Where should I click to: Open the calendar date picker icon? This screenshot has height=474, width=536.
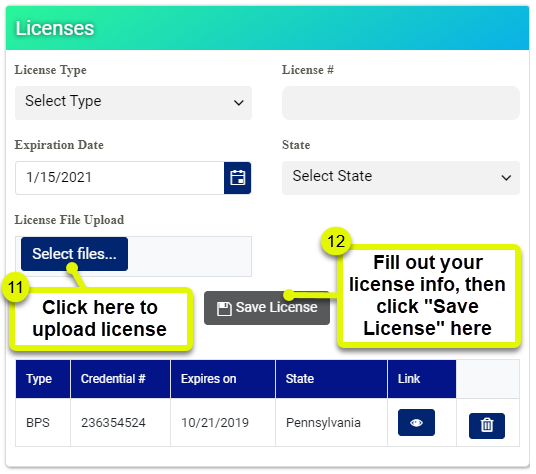click(x=237, y=178)
